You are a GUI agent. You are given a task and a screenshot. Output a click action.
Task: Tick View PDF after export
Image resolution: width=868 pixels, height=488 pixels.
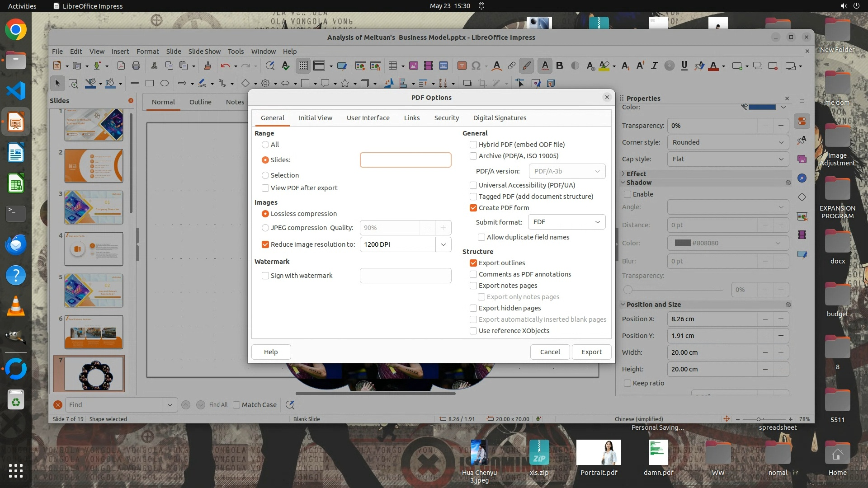pos(265,188)
